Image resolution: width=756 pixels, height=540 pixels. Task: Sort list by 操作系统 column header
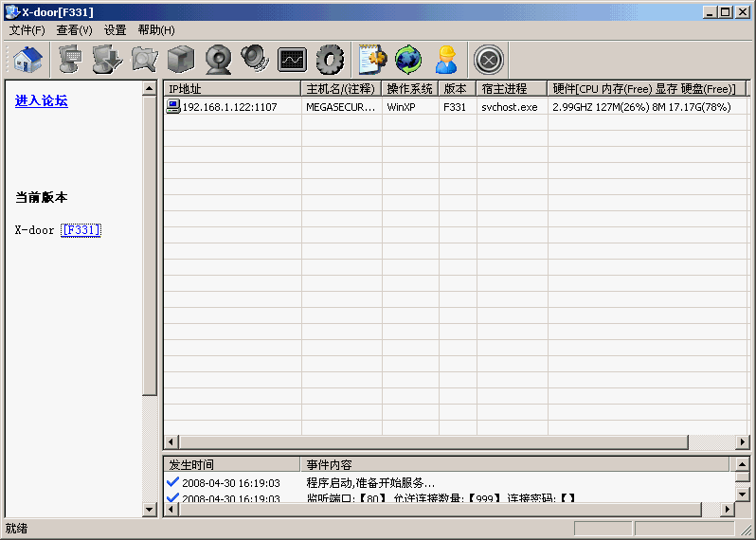[409, 89]
